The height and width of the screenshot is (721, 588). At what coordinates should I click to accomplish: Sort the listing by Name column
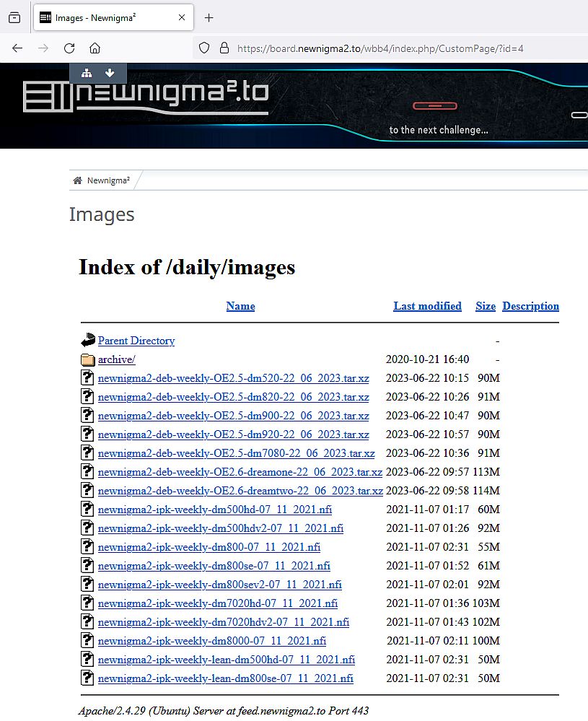(x=240, y=306)
